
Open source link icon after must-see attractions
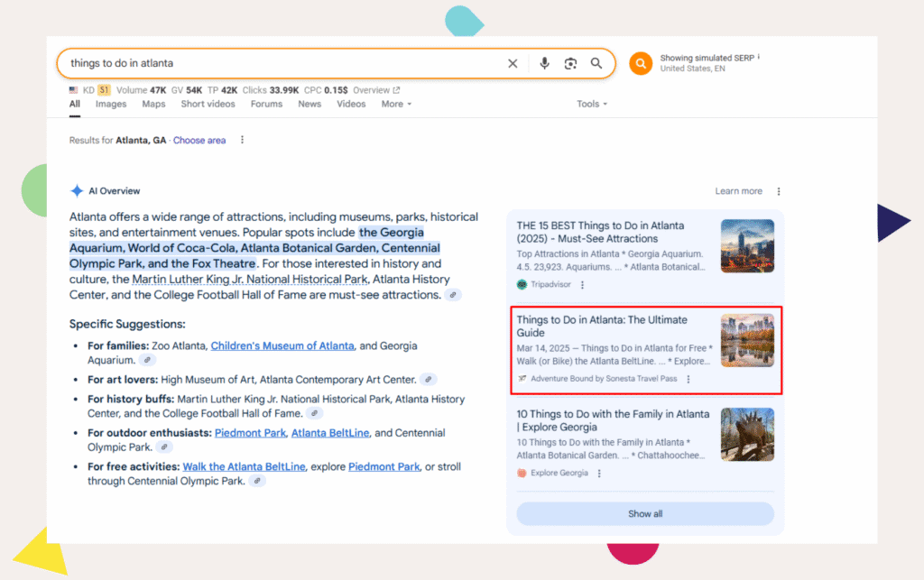453,295
